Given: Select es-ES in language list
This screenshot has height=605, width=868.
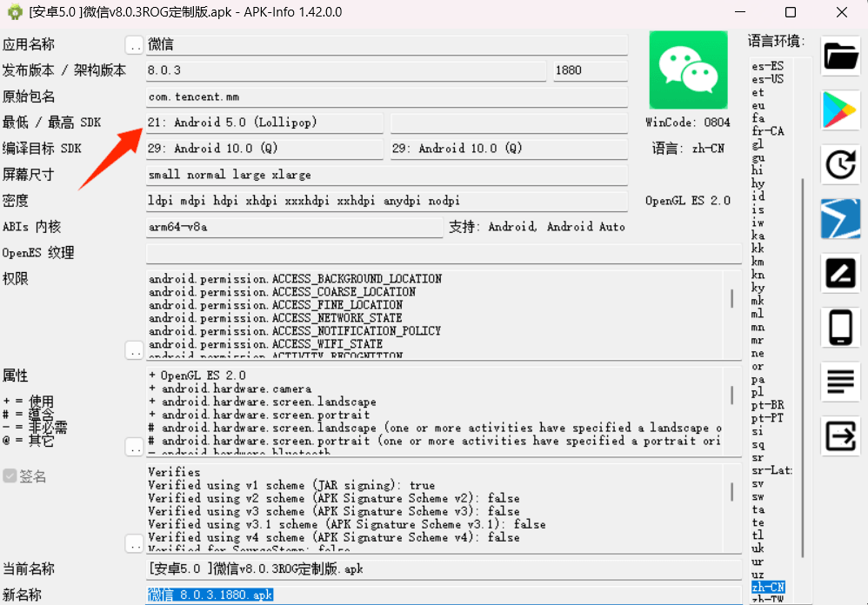Looking at the screenshot, I should coord(768,66).
